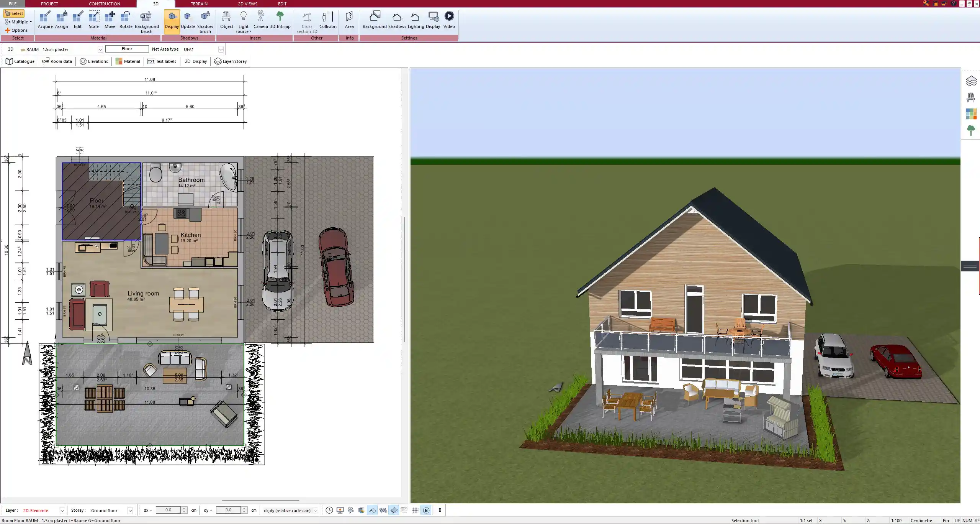Toggle the north arrow indicator
The image size is (980, 524).
[x=426, y=510]
